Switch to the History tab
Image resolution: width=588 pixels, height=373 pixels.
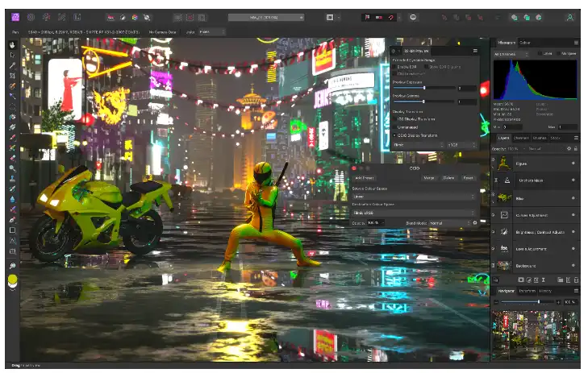(545, 291)
